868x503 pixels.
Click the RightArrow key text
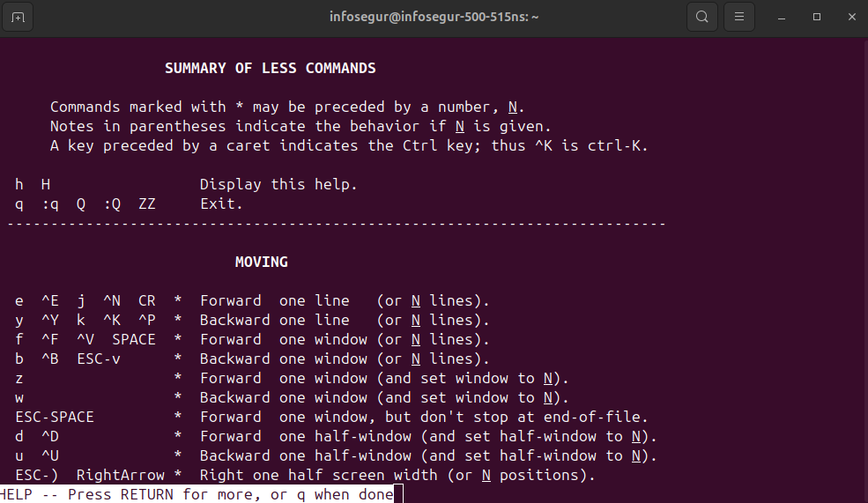pyautogui.click(x=120, y=475)
